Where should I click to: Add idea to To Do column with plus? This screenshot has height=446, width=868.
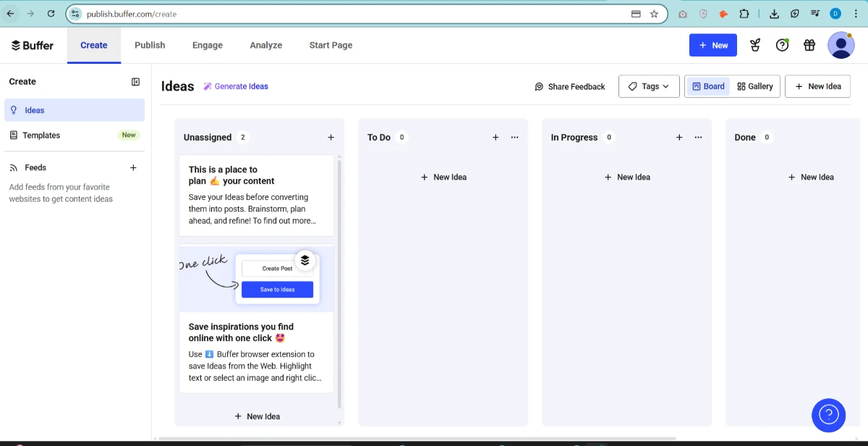click(x=495, y=137)
